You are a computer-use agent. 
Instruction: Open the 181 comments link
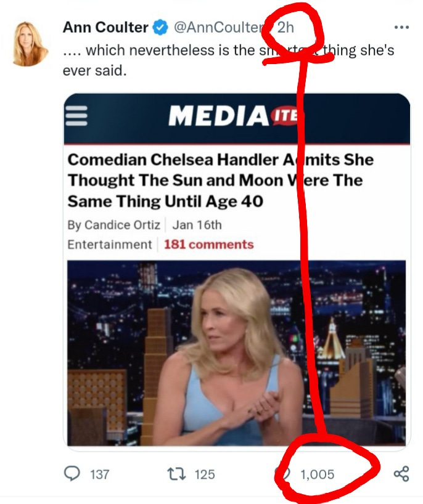209,245
